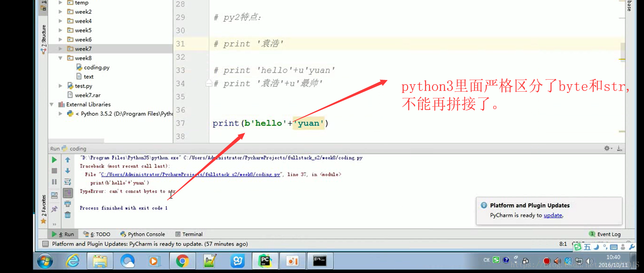Expand Python 3.5.2 interpreter node
Screen dimensions: 644x273
[61, 114]
